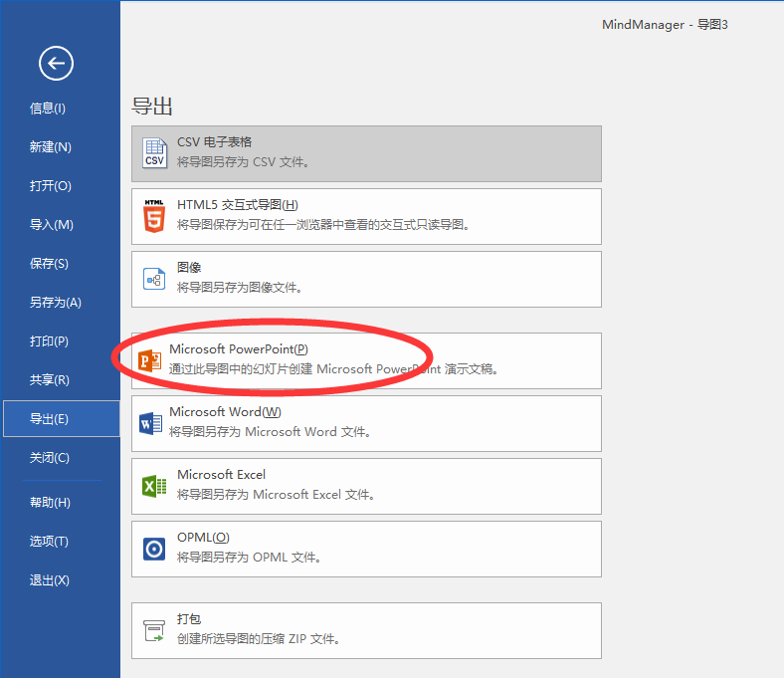This screenshot has height=678, width=784.
Task: Click the back arrow circle icon
Action: tap(56, 63)
